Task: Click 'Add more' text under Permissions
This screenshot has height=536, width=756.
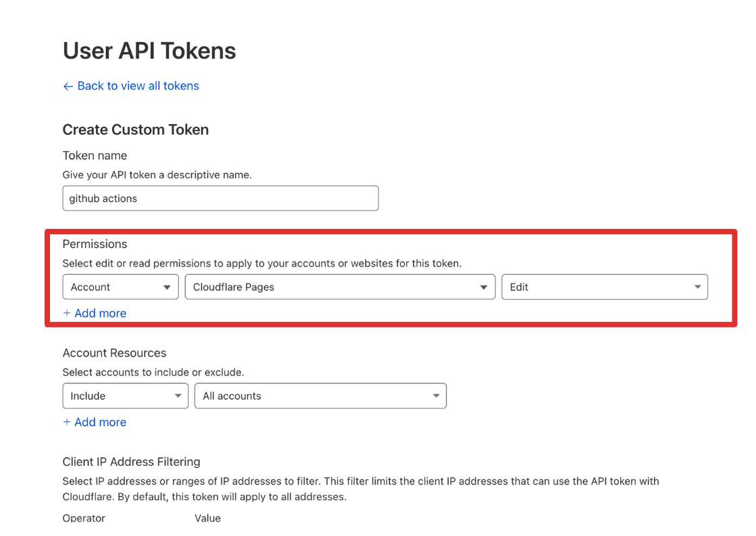Action: (100, 313)
